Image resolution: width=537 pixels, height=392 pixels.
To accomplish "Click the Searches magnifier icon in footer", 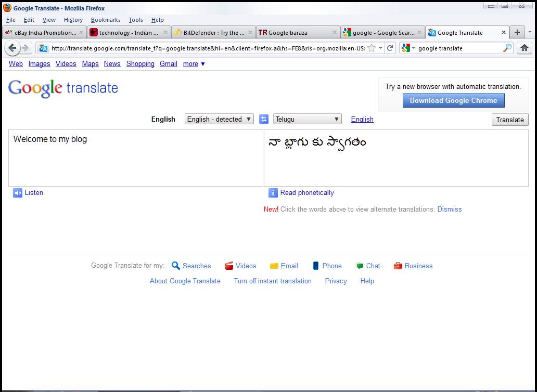I will 176,266.
